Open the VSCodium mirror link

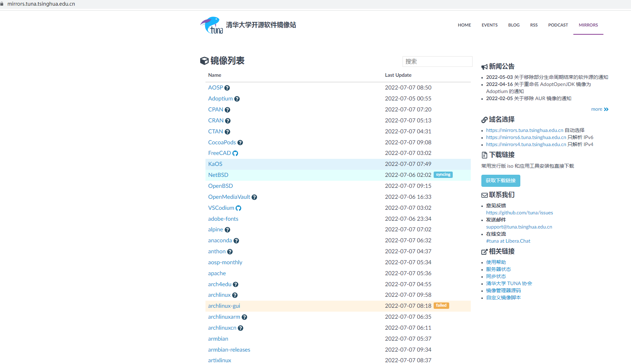(x=221, y=208)
